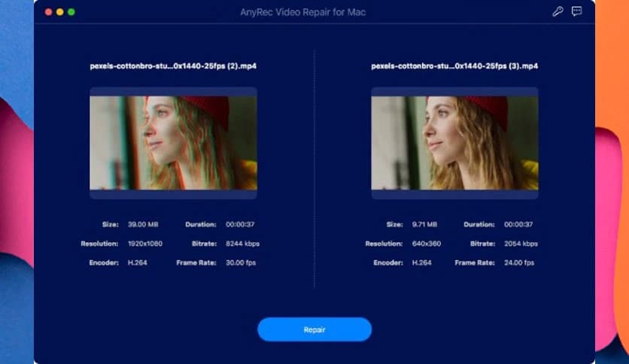The image size is (629, 364).
Task: Close the window with the red button
Action: point(49,12)
